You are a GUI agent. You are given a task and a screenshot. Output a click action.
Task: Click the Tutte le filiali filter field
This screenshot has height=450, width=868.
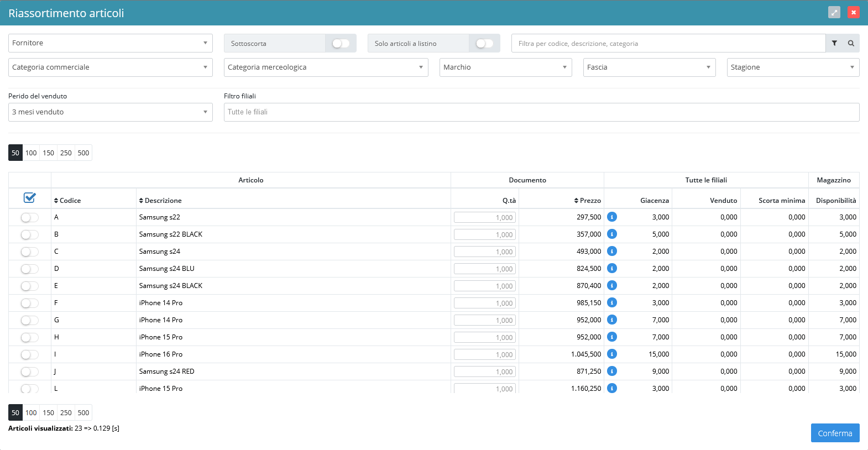click(542, 112)
